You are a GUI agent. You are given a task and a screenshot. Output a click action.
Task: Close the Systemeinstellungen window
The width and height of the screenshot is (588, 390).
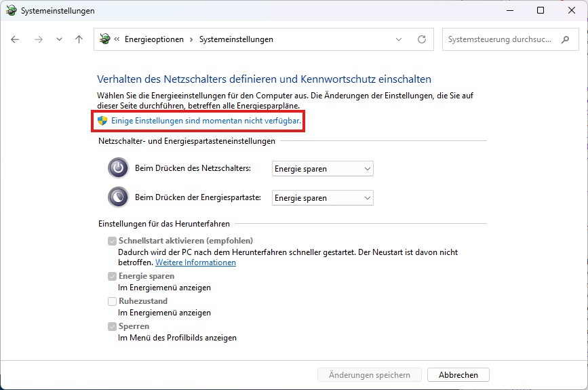(572, 10)
